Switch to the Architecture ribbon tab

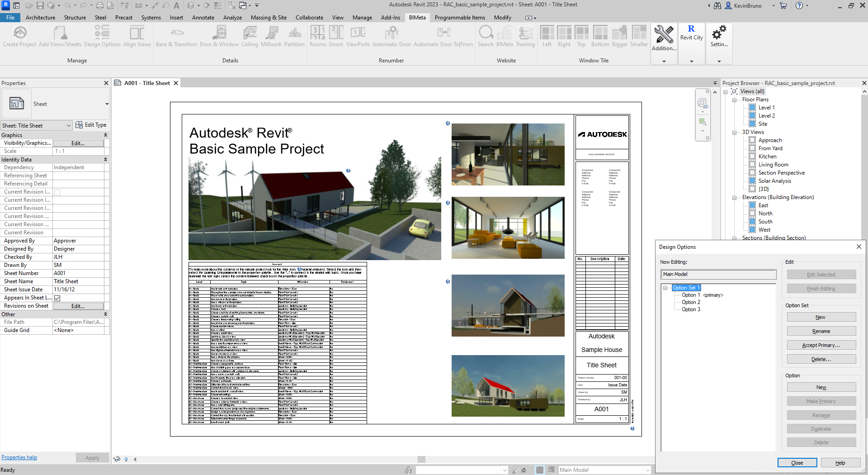click(40, 18)
